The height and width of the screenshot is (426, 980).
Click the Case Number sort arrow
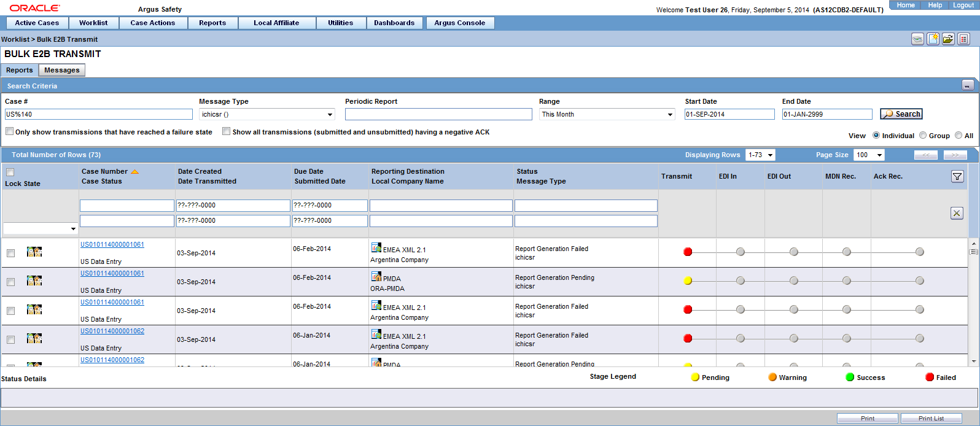(x=134, y=172)
